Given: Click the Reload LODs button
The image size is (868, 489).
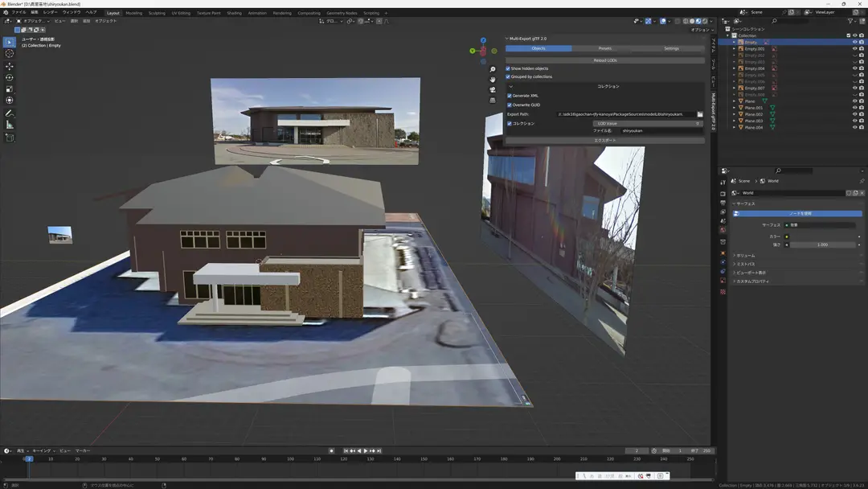Looking at the screenshot, I should [x=605, y=60].
